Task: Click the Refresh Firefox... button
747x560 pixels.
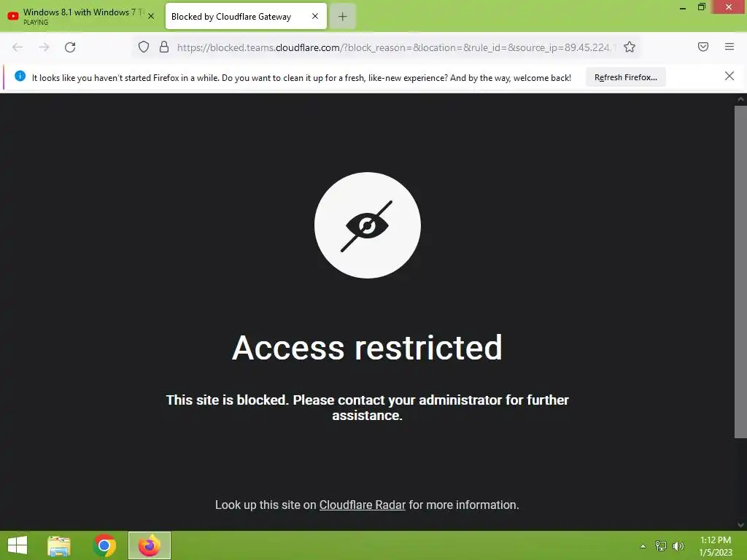Action: click(625, 77)
